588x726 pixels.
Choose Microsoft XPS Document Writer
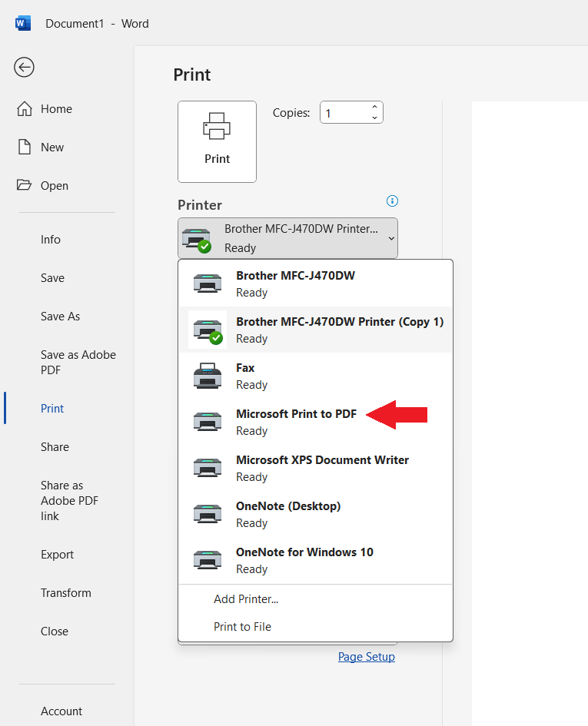(315, 468)
